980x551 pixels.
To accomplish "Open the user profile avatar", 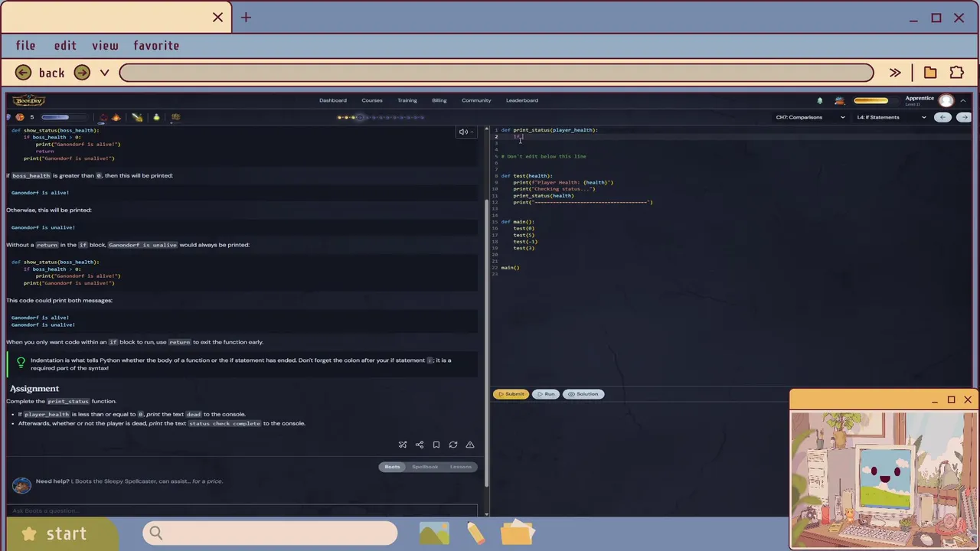I will (946, 100).
